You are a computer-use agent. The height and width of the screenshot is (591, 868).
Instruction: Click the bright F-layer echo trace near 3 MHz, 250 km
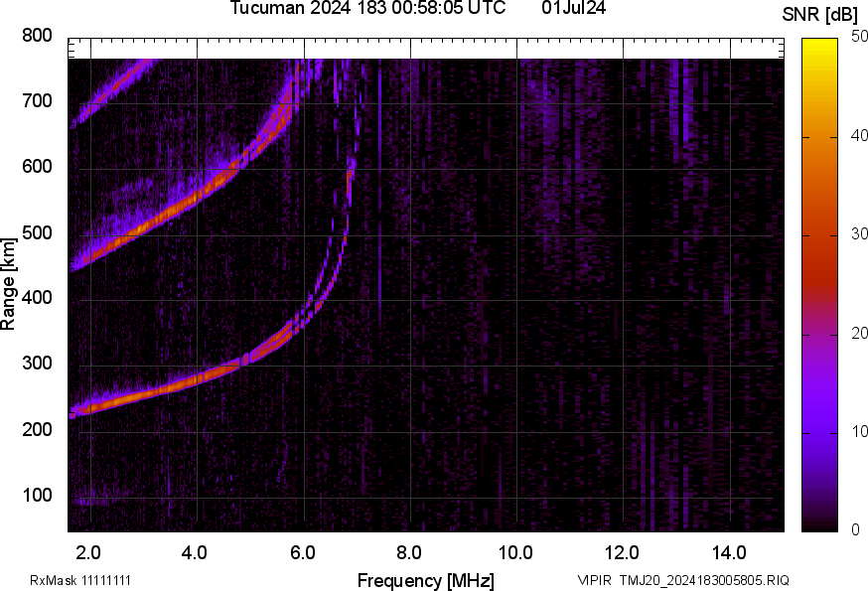pyautogui.click(x=144, y=395)
